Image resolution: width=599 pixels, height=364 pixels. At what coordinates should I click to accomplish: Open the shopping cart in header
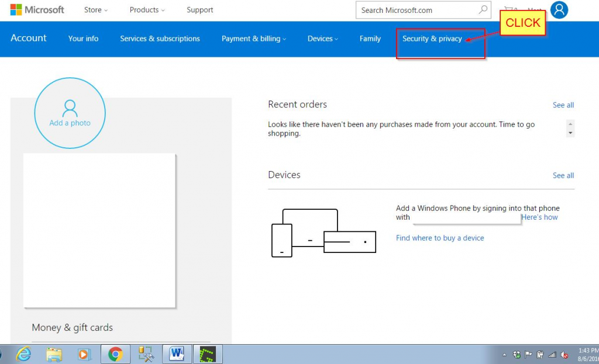pyautogui.click(x=510, y=9)
